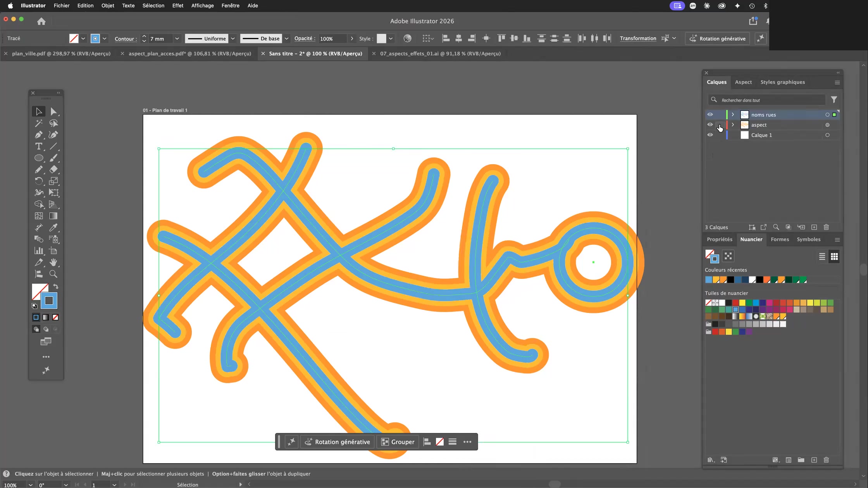868x488 pixels.
Task: Select the Eraser tool
Action: 53,170
